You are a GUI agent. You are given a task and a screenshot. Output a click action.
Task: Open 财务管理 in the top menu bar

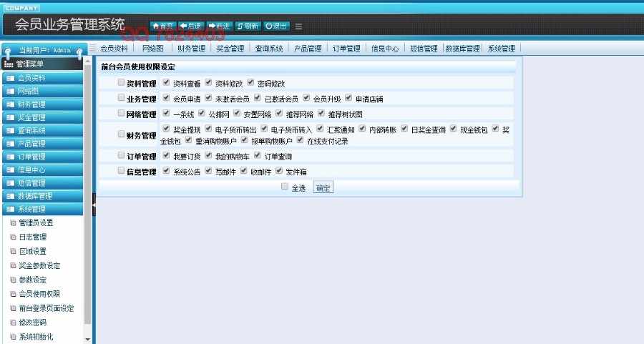pyautogui.click(x=191, y=49)
